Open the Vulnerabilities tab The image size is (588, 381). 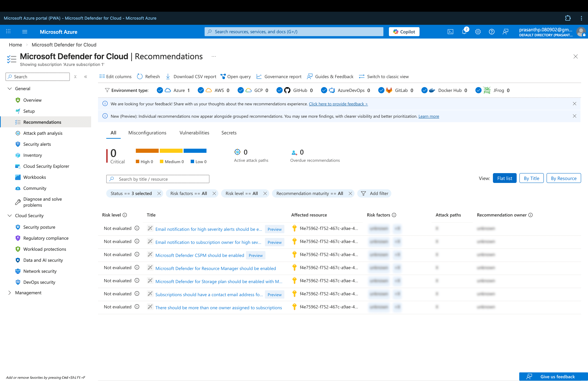click(x=194, y=133)
